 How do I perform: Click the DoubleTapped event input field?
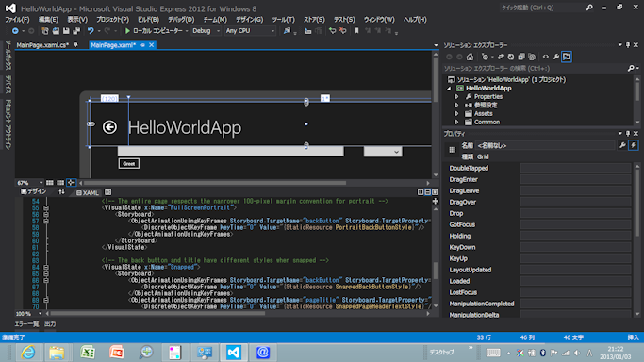[x=575, y=169]
